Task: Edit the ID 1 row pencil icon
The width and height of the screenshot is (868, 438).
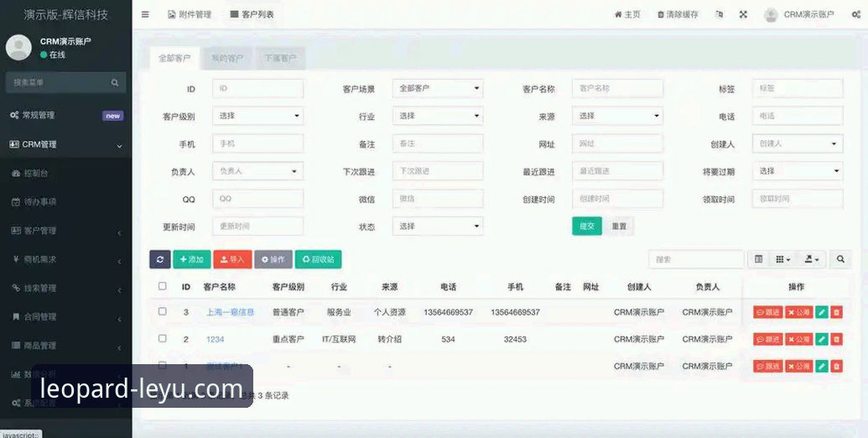Action: [822, 366]
